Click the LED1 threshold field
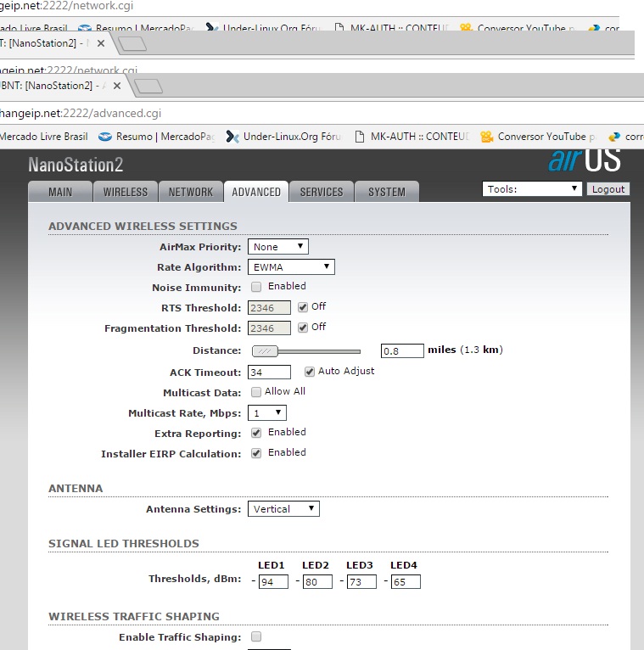644x650 pixels. (273, 581)
